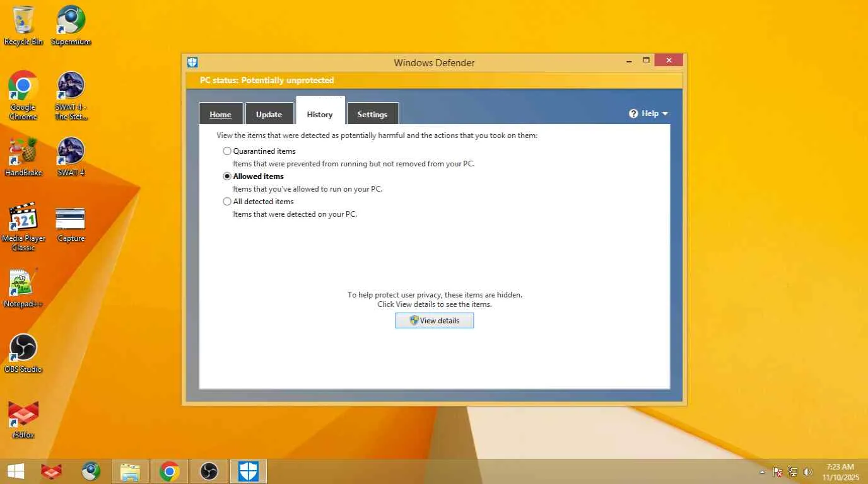Click "View the items that were detected" heading text
868x484 pixels.
377,135
